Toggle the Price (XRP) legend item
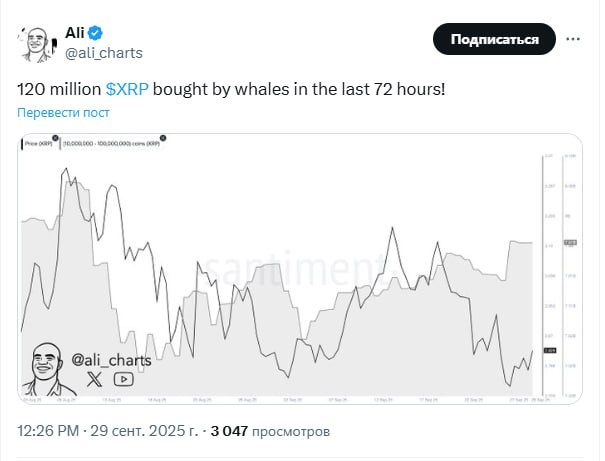 click(x=40, y=145)
